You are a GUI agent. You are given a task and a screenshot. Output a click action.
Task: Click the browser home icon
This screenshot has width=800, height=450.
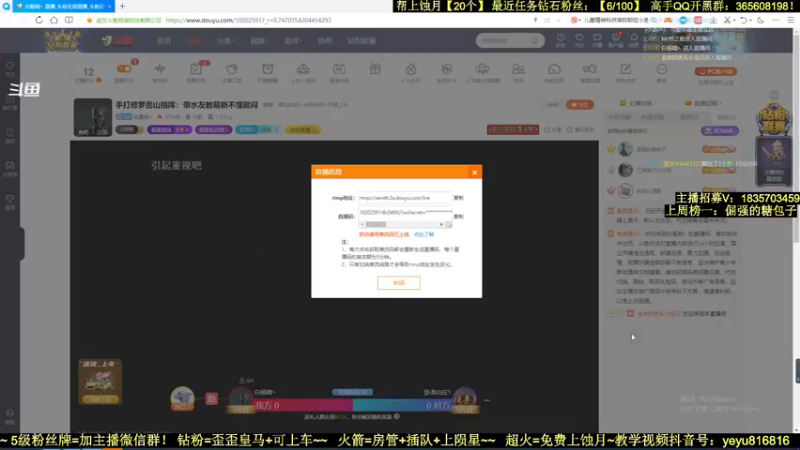click(54, 20)
